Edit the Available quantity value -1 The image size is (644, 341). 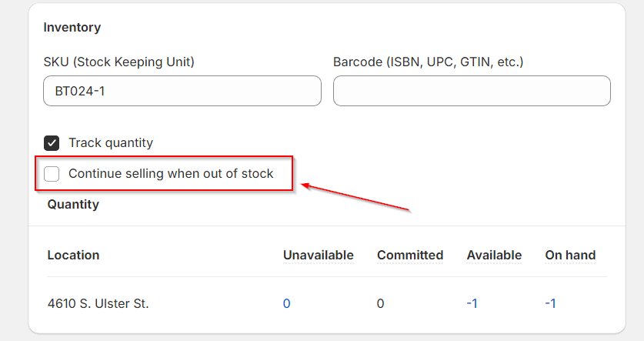(x=472, y=303)
